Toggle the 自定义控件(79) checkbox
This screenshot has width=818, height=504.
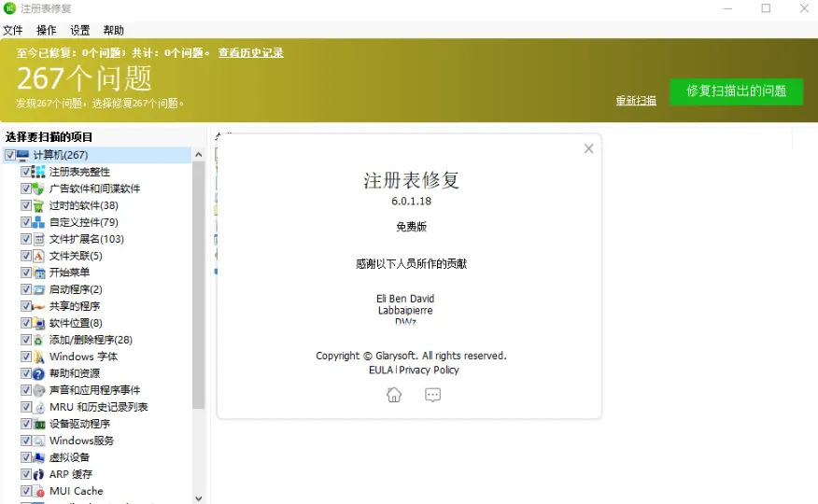25,222
